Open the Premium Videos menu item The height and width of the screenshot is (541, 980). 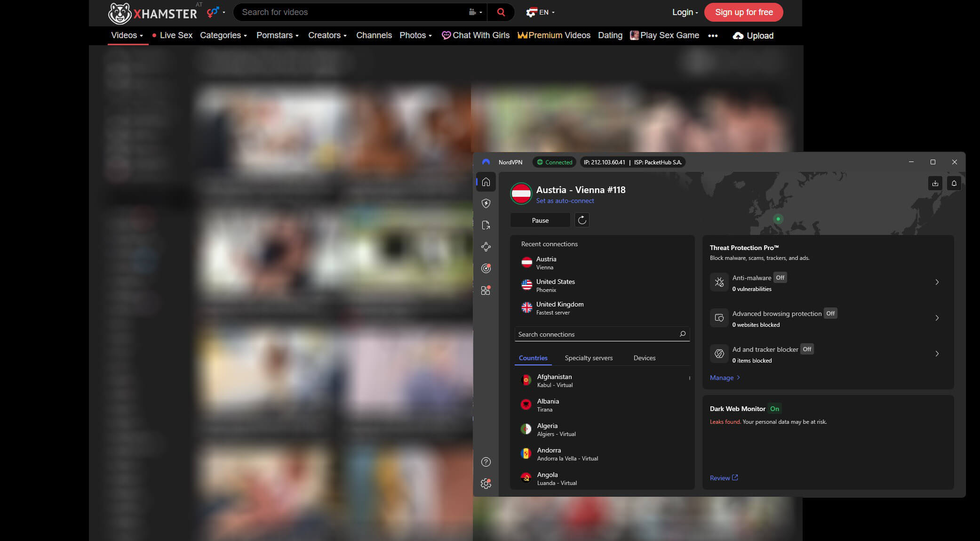pyautogui.click(x=554, y=35)
